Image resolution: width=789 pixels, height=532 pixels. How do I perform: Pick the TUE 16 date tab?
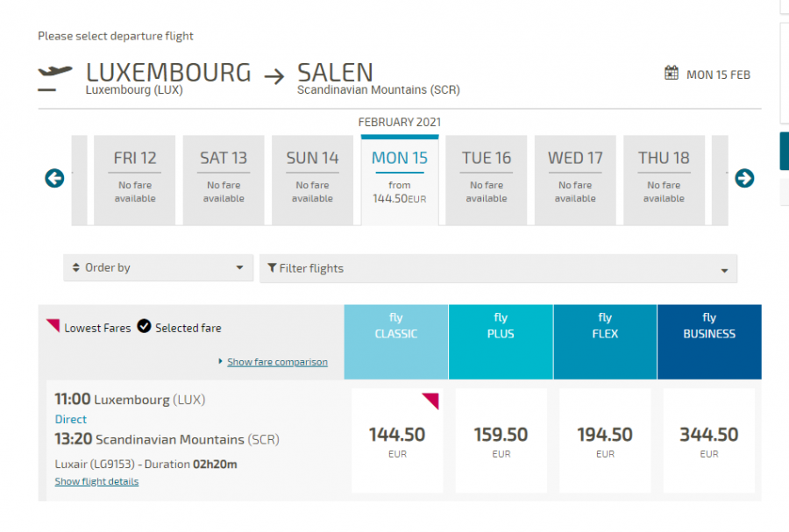[x=487, y=180]
